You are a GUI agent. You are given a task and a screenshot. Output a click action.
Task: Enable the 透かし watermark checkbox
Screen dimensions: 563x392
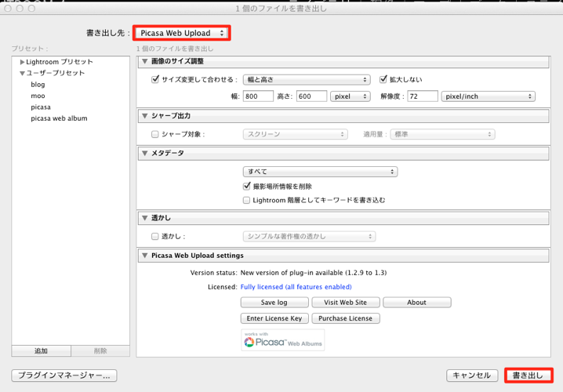[154, 236]
